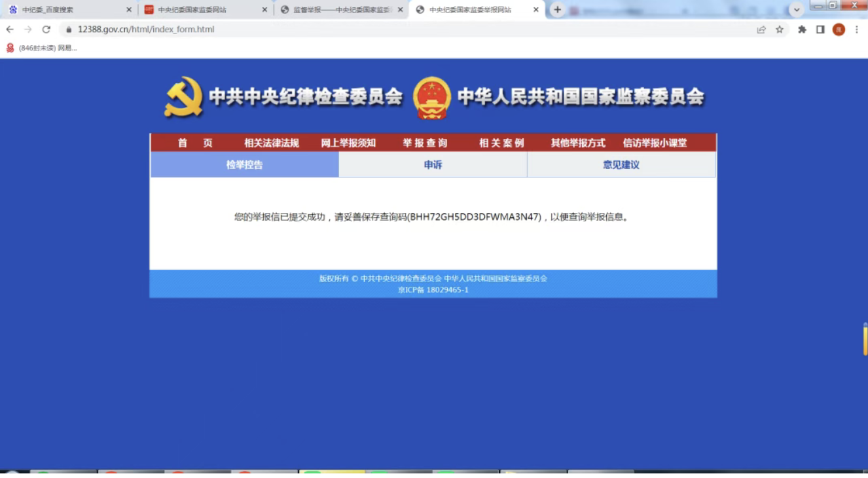Close the 监督举报 tab
Screen dimensions: 868x478
pos(401,10)
